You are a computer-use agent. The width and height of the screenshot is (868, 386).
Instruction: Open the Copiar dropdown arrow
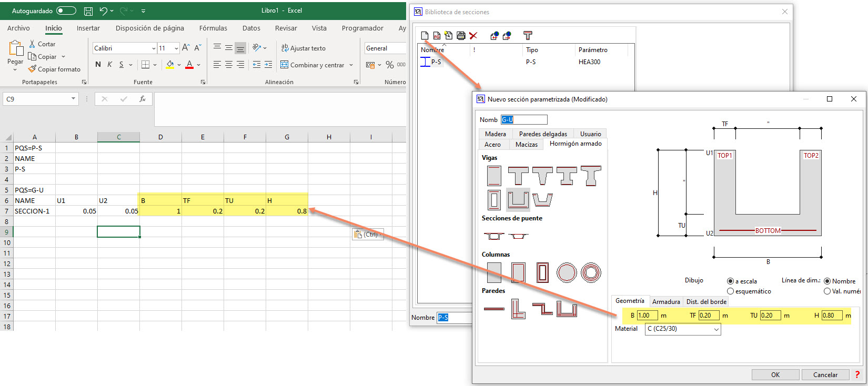click(64, 57)
